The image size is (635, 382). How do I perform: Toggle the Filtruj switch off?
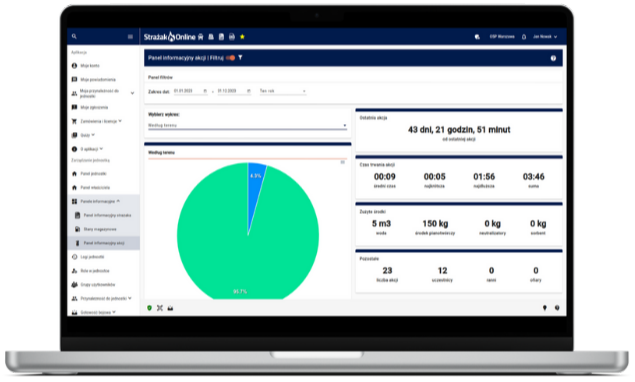tap(231, 58)
